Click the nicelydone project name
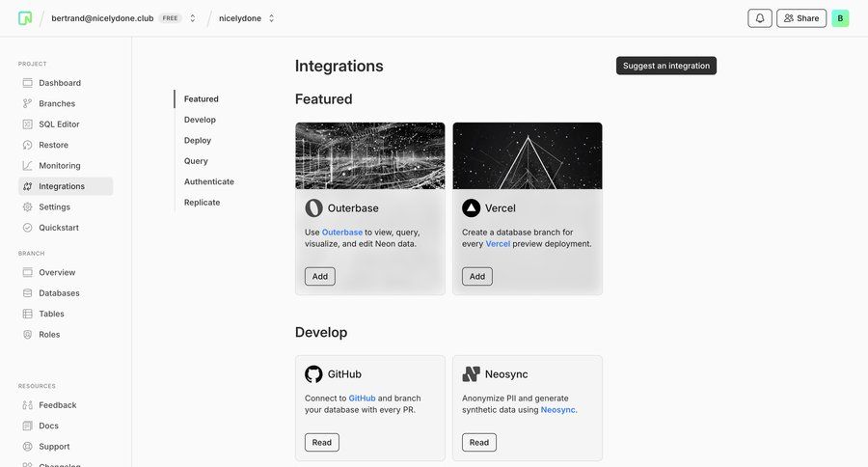Screen dimensions: 868x467 [x=240, y=18]
